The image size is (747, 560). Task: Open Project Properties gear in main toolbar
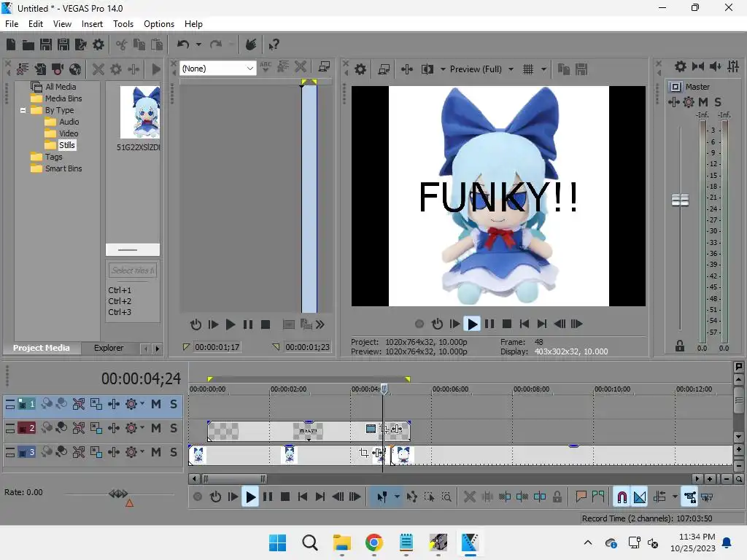(x=98, y=44)
